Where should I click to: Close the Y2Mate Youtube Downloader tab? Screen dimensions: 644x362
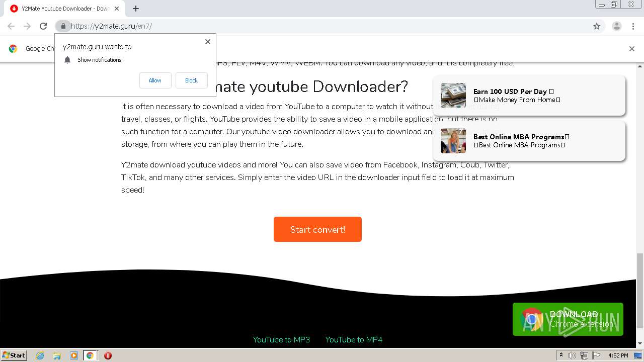point(117,9)
